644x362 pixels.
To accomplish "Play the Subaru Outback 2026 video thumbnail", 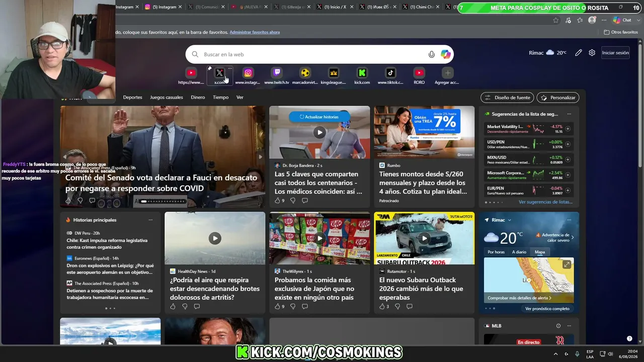I will 424,238.
